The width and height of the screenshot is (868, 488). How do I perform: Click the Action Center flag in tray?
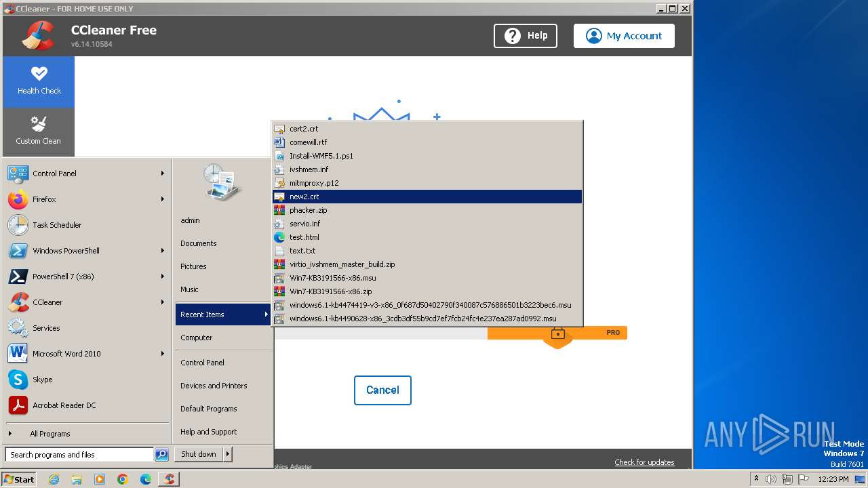(804, 479)
